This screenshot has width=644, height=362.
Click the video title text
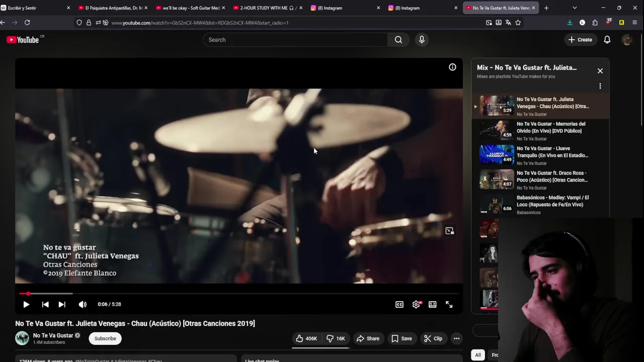(135, 323)
